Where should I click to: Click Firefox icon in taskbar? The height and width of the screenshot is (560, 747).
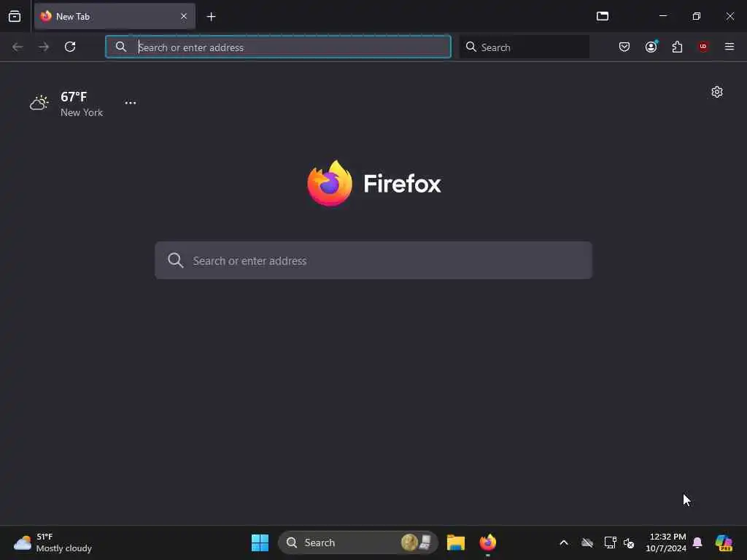[488, 542]
